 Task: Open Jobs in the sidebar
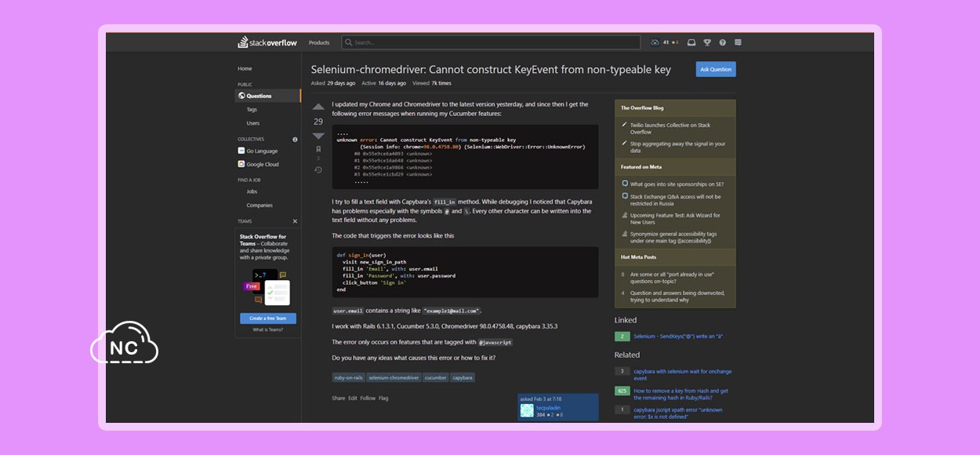coord(252,191)
